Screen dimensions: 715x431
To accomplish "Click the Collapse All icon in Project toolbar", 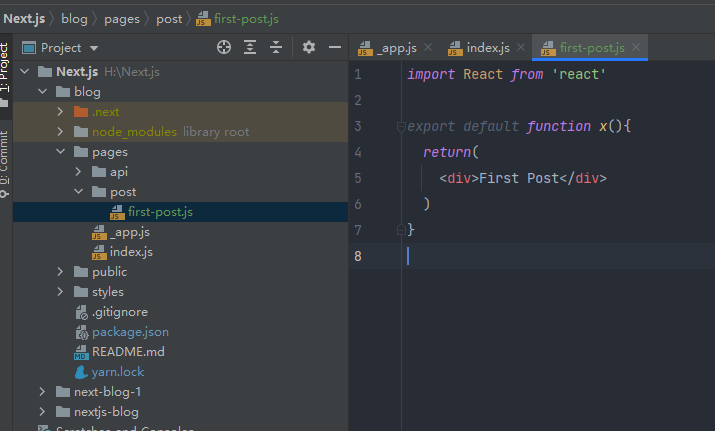I will pos(276,47).
